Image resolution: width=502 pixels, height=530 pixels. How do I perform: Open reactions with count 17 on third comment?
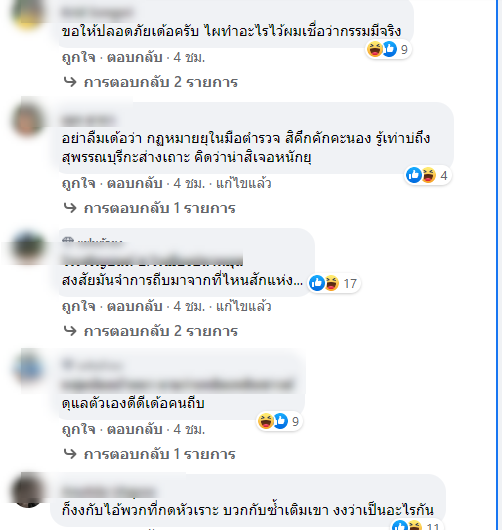[333, 283]
